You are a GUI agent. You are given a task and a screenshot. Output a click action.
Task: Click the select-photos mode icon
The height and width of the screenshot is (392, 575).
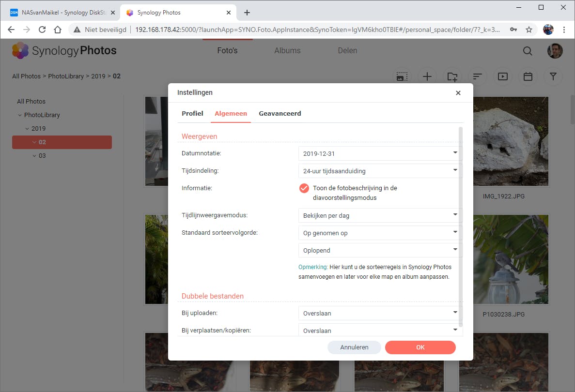point(402,76)
